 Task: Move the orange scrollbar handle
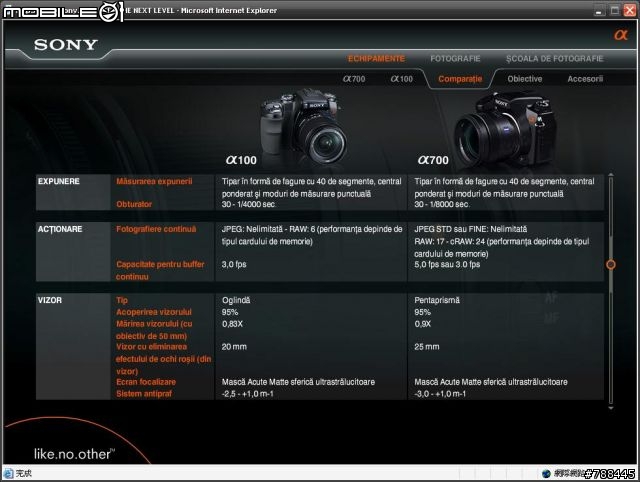pyautogui.click(x=611, y=264)
